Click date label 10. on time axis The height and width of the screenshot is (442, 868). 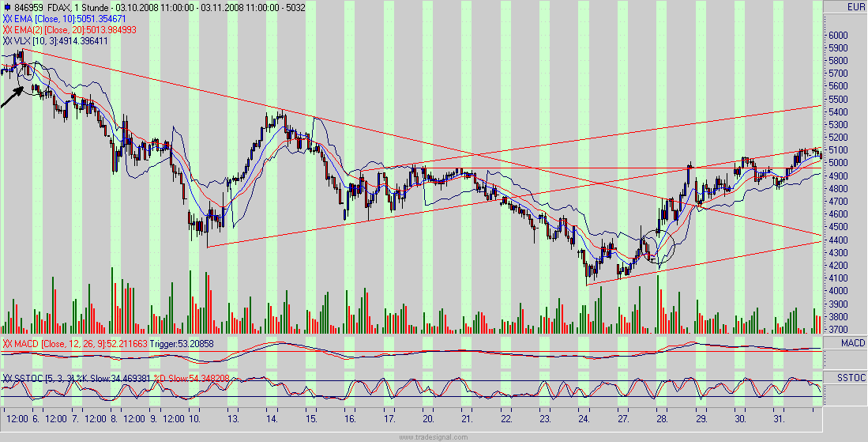click(194, 419)
